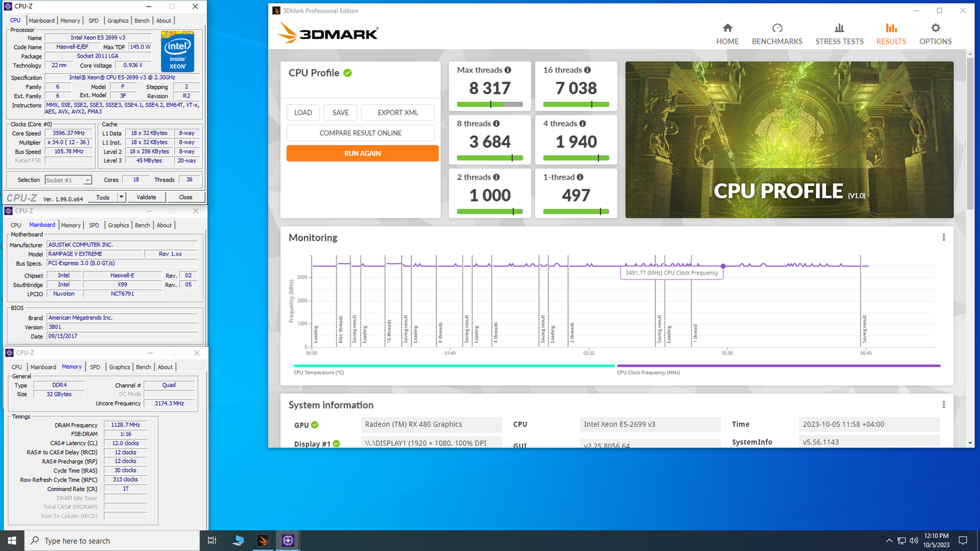
Task: Click the RAMPAGE V EXTREME model field
Action: (x=95, y=254)
